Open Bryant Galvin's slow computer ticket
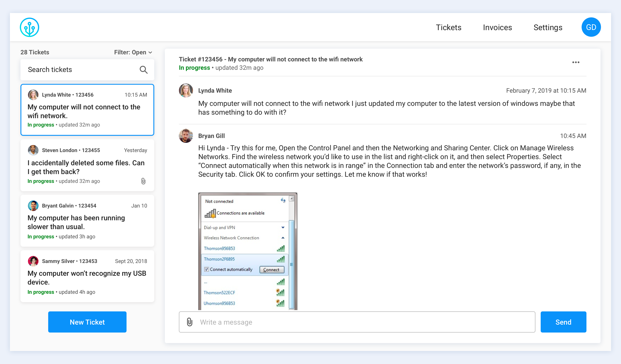This screenshot has width=621, height=364. (87, 221)
